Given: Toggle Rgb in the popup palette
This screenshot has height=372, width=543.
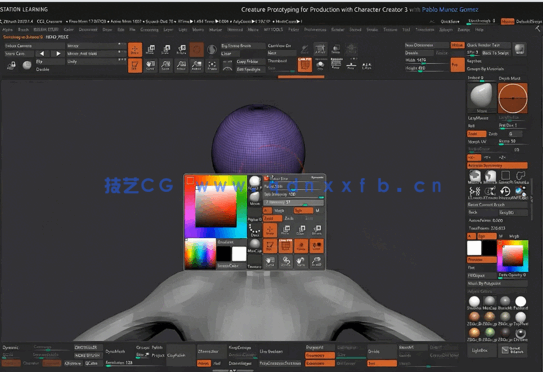Looking at the screenshot, I should 303,211.
